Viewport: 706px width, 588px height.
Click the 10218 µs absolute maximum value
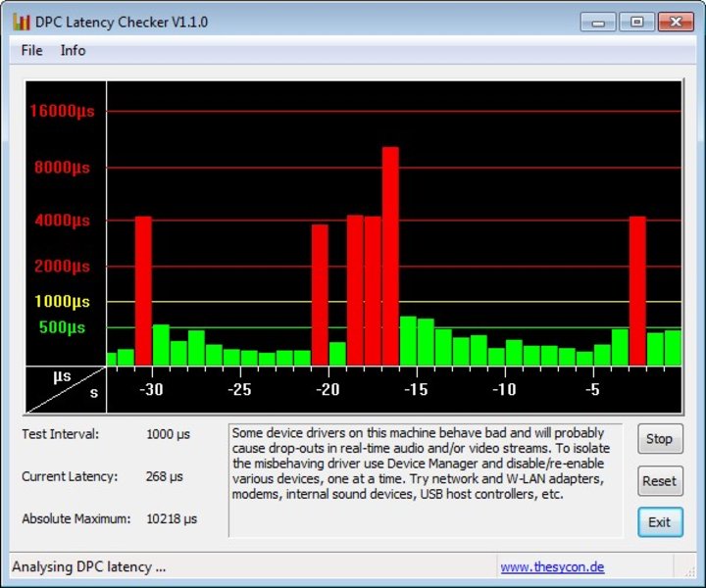172,518
